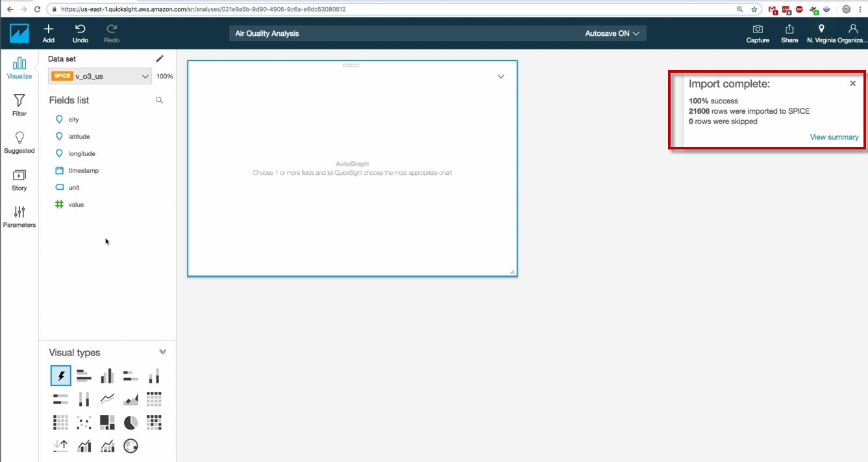Image resolution: width=868 pixels, height=462 pixels.
Task: Choose the line chart visual type
Action: (107, 399)
